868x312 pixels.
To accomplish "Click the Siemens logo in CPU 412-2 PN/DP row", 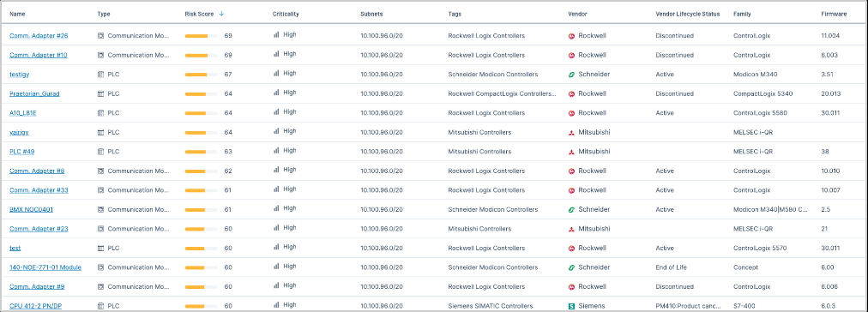I will click(572, 306).
